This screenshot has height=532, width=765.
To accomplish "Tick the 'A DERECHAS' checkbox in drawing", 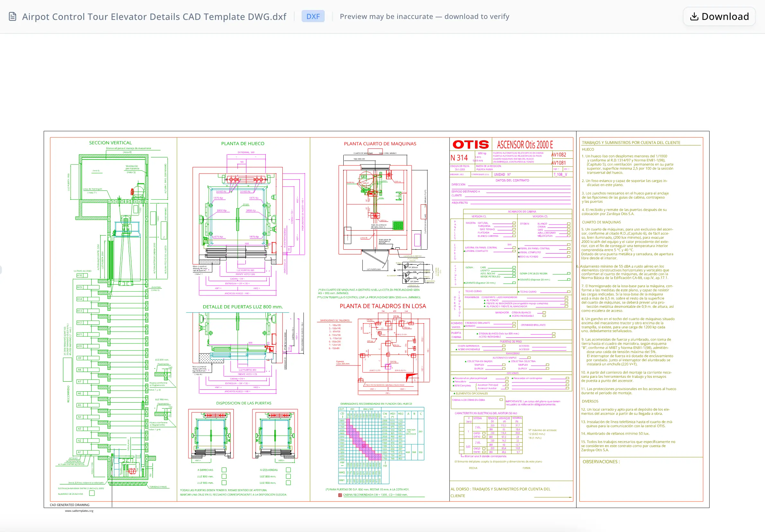I will click(224, 470).
